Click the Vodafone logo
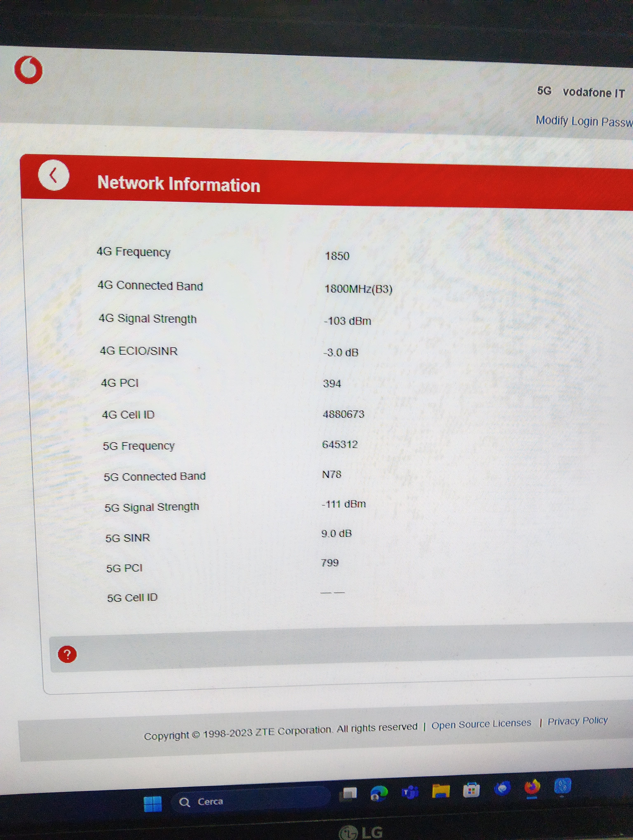Image resolution: width=633 pixels, height=840 pixels. tap(28, 70)
